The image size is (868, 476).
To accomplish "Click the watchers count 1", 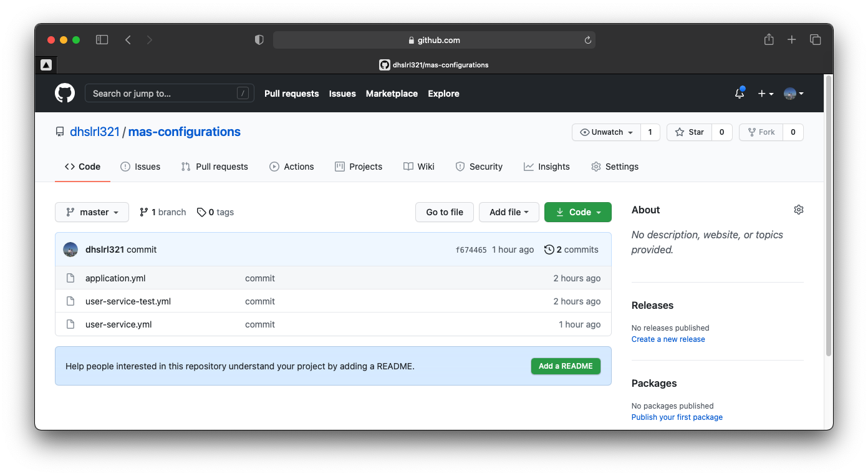I will tap(650, 132).
